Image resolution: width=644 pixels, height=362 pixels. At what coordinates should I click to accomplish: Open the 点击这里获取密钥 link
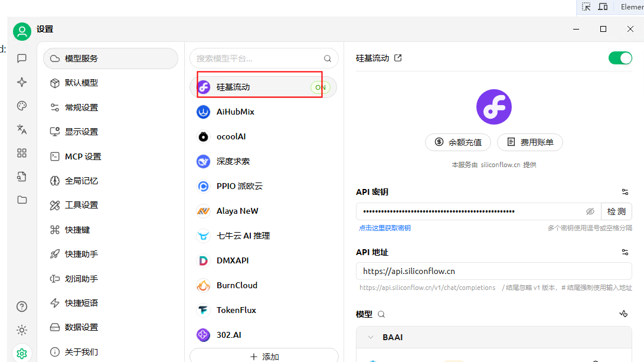(x=385, y=228)
